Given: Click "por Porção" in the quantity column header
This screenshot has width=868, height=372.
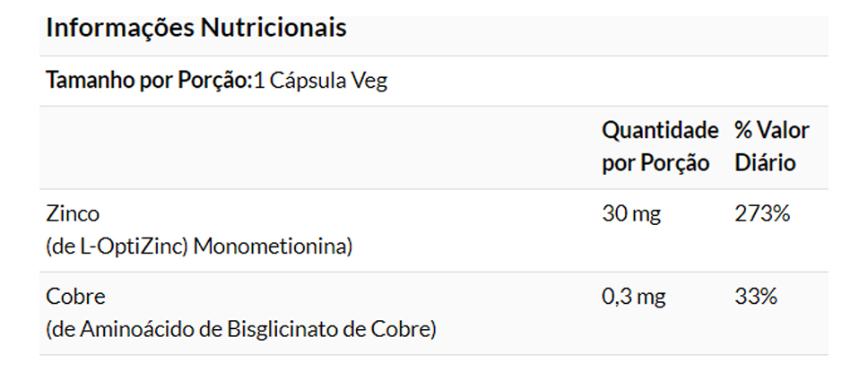Looking at the screenshot, I should point(655,164).
